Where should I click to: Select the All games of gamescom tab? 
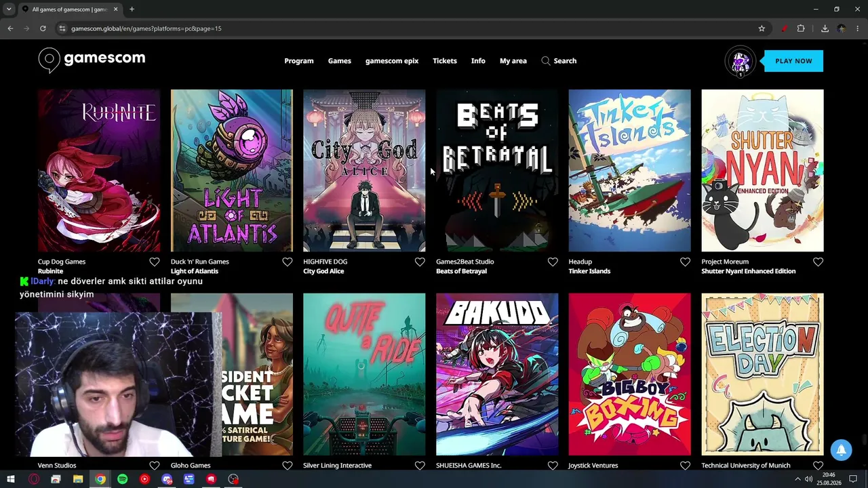[70, 9]
